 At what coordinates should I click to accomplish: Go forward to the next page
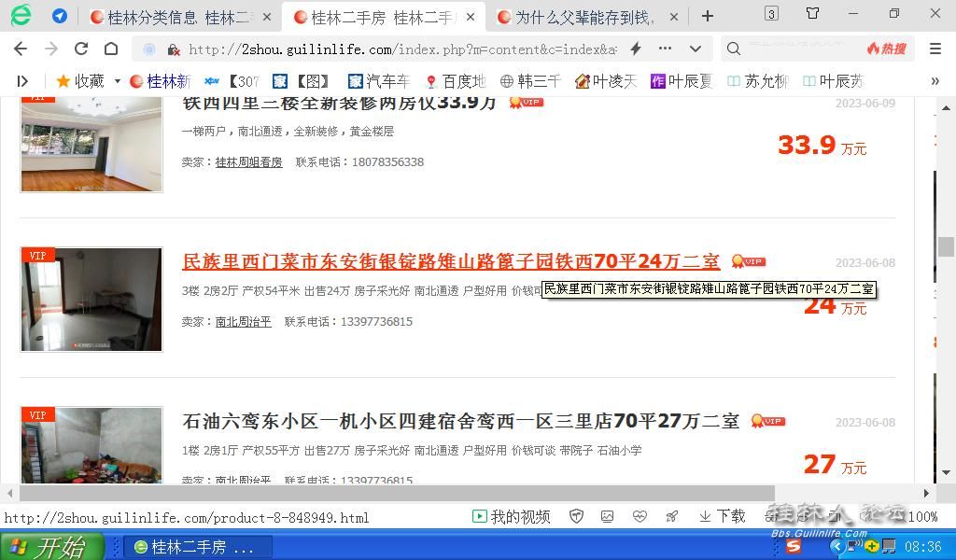coord(51,49)
